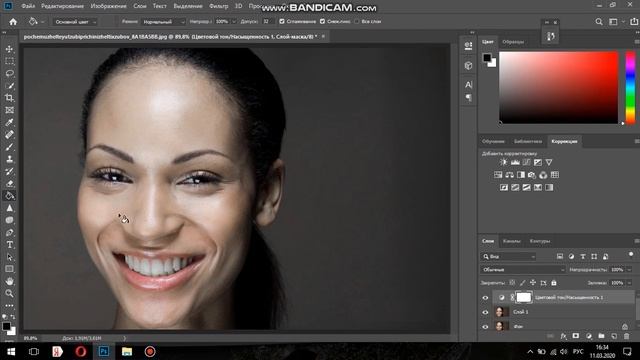
Task: Open the layer filter Вид dropdown
Action: pyautogui.click(x=508, y=256)
